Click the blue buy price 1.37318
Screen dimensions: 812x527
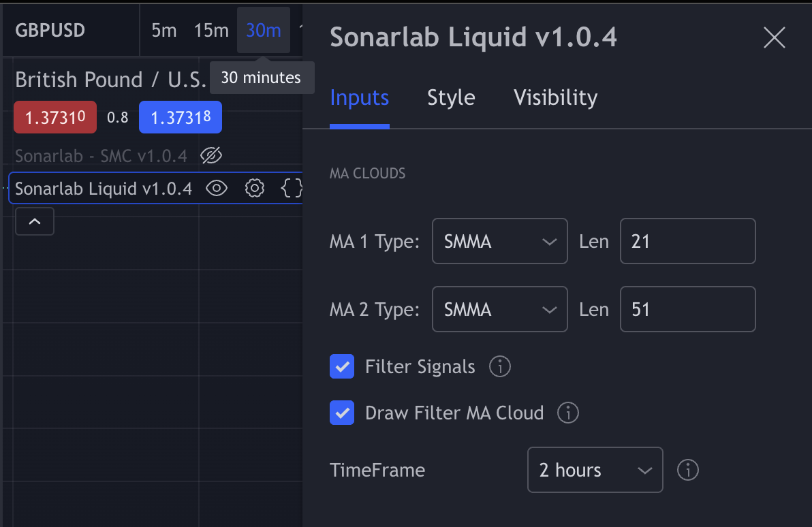coord(181,118)
